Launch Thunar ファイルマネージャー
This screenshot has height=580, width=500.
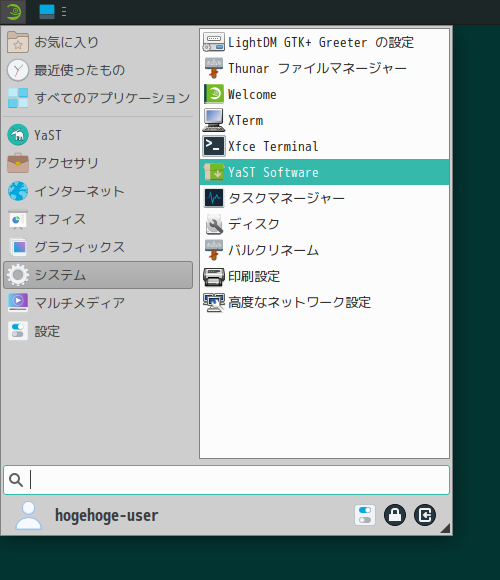pos(324,68)
